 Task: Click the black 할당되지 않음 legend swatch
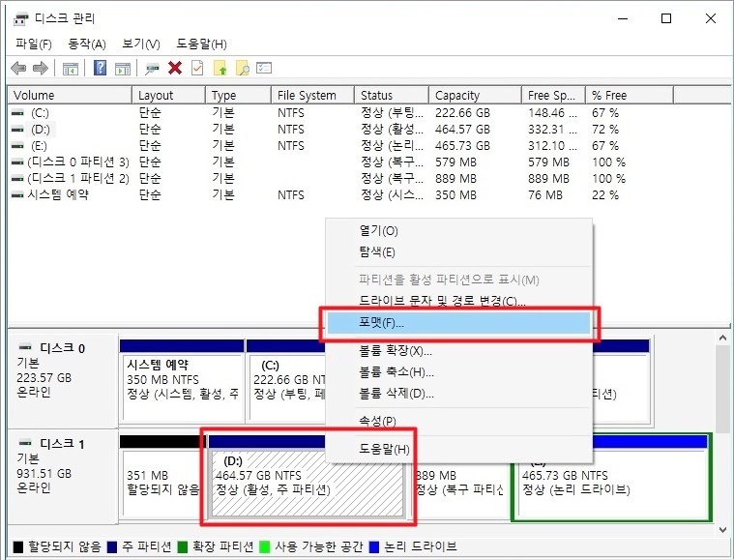(18, 546)
